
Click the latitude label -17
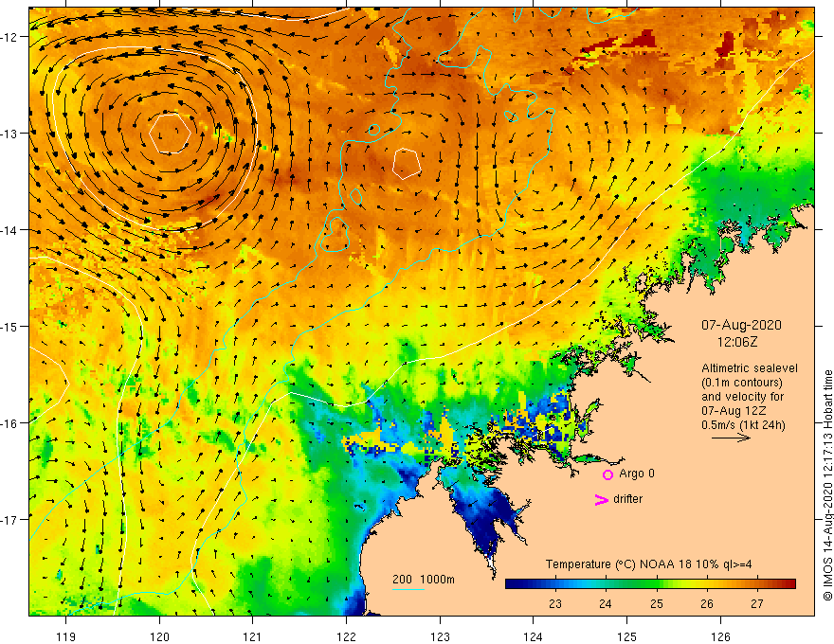tap(10, 520)
